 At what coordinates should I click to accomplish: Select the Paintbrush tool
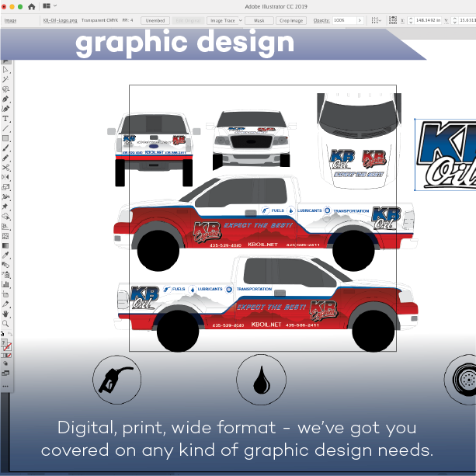[5, 148]
